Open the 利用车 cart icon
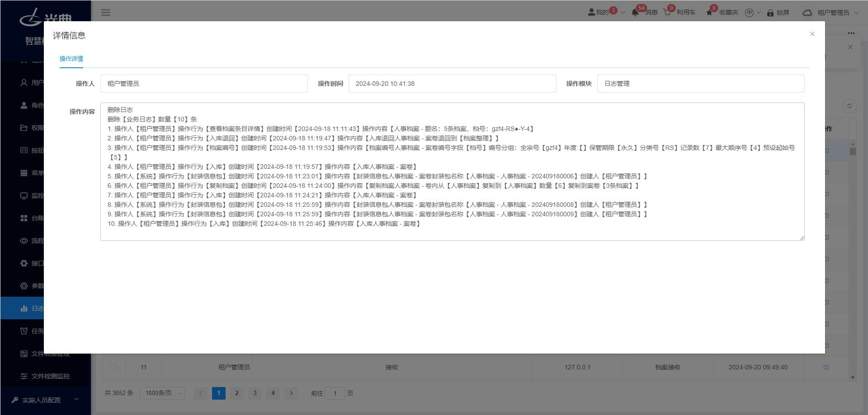 tap(667, 12)
